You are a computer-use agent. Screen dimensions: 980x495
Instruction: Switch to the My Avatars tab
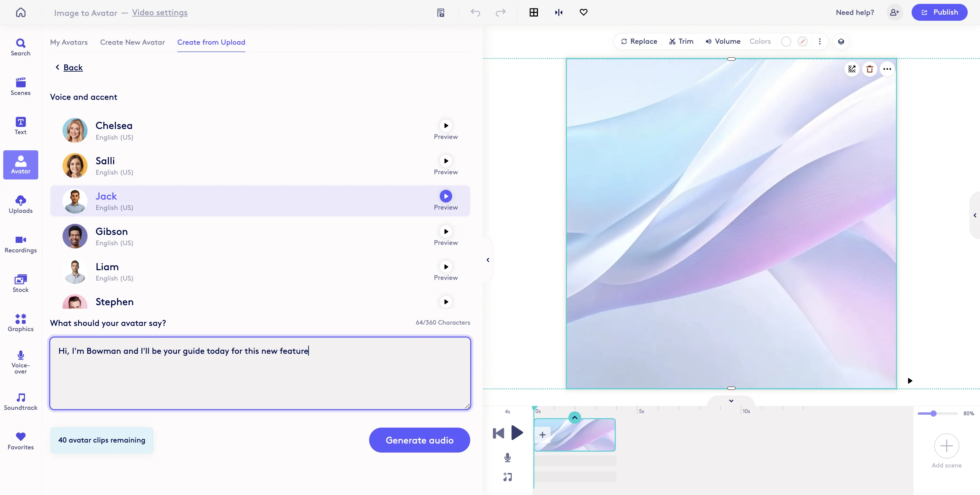coord(69,42)
